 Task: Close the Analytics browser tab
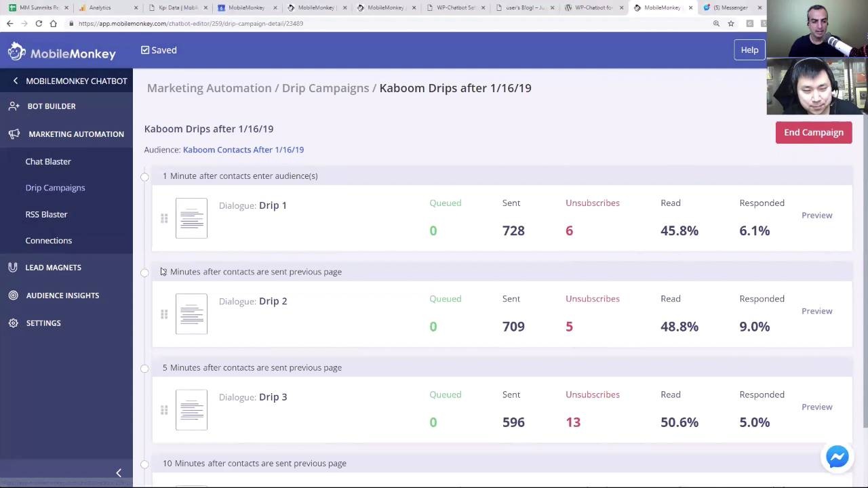point(136,7)
